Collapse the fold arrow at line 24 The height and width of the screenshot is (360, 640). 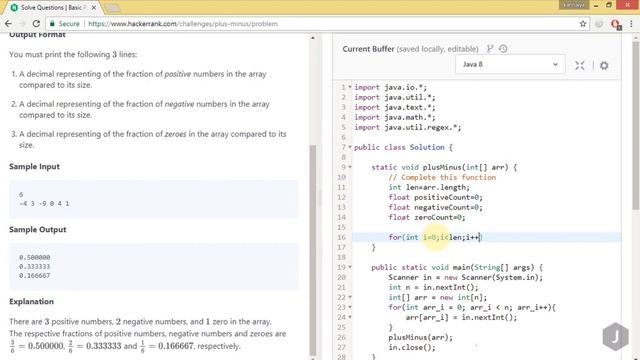coord(350,318)
